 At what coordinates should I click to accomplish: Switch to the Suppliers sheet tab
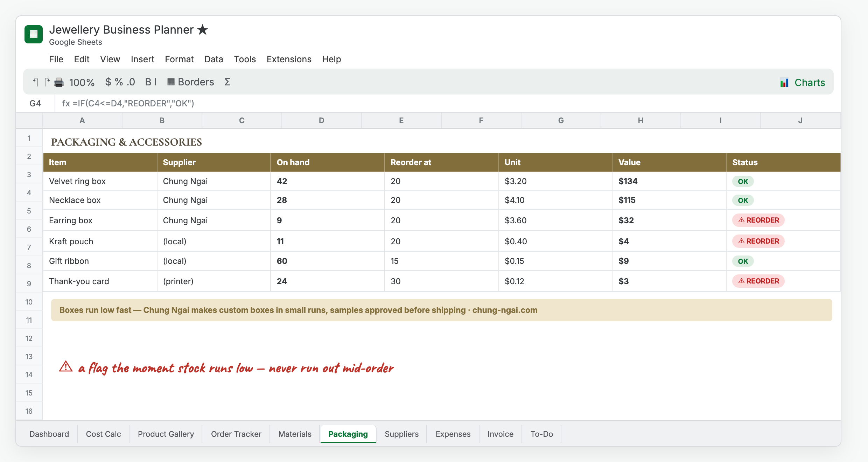(401, 434)
